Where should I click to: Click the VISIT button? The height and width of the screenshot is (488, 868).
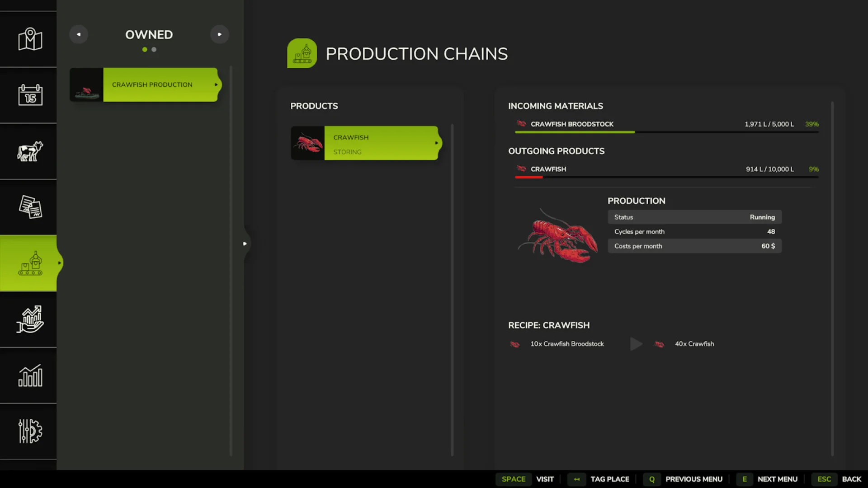[x=545, y=479]
